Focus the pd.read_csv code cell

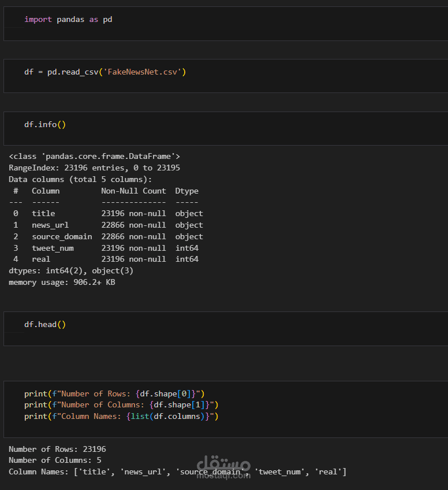tap(105, 72)
